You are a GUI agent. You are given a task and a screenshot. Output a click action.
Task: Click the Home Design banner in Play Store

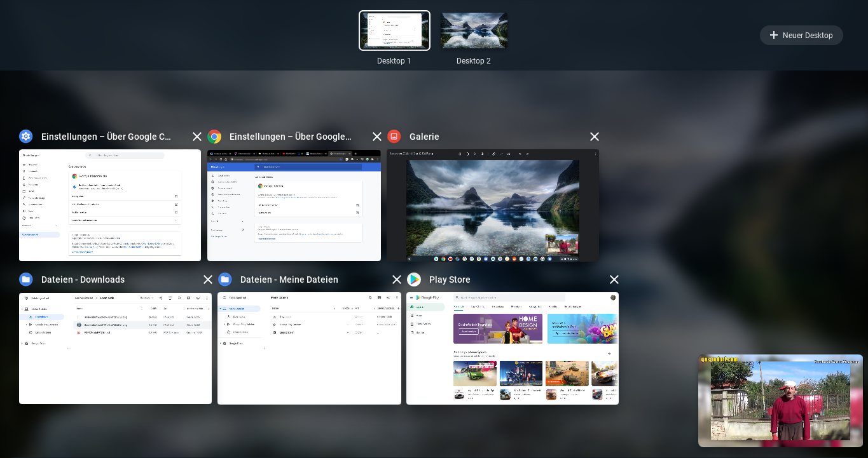[498, 328]
